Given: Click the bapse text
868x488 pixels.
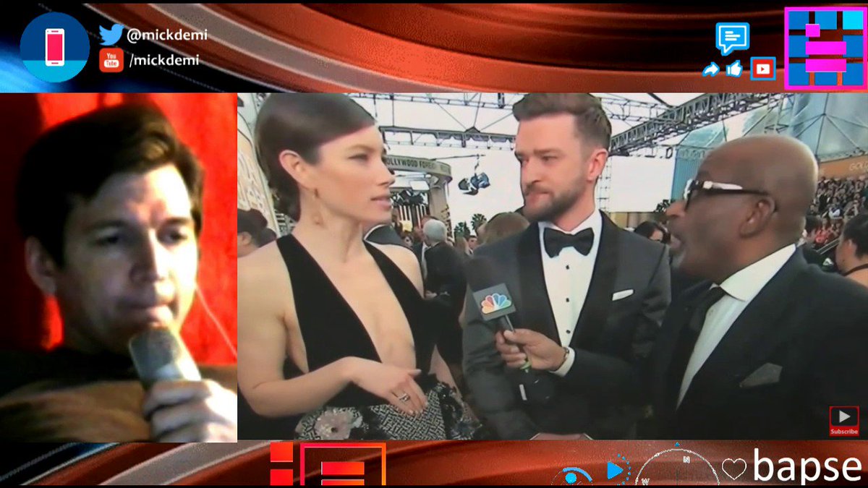Looking at the screenshot, I should pos(808,466).
